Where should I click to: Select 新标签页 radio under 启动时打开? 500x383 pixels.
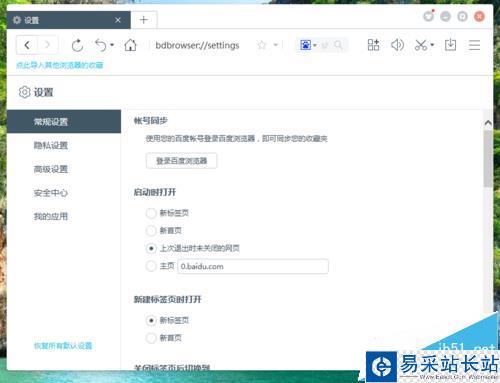click(151, 213)
